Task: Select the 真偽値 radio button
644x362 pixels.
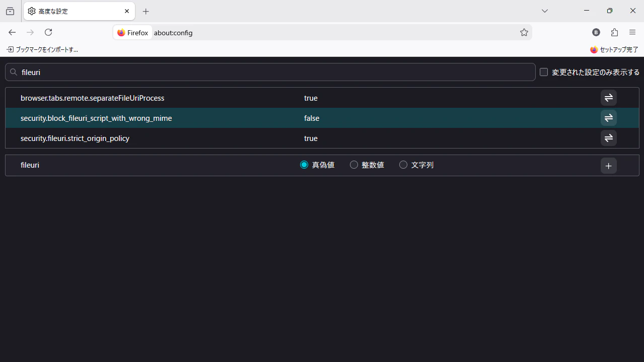Action: (304, 165)
